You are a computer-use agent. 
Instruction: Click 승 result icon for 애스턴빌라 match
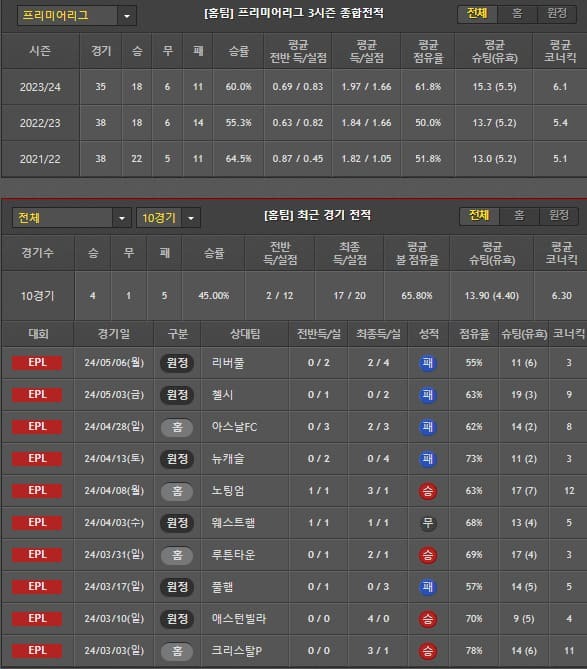427,619
